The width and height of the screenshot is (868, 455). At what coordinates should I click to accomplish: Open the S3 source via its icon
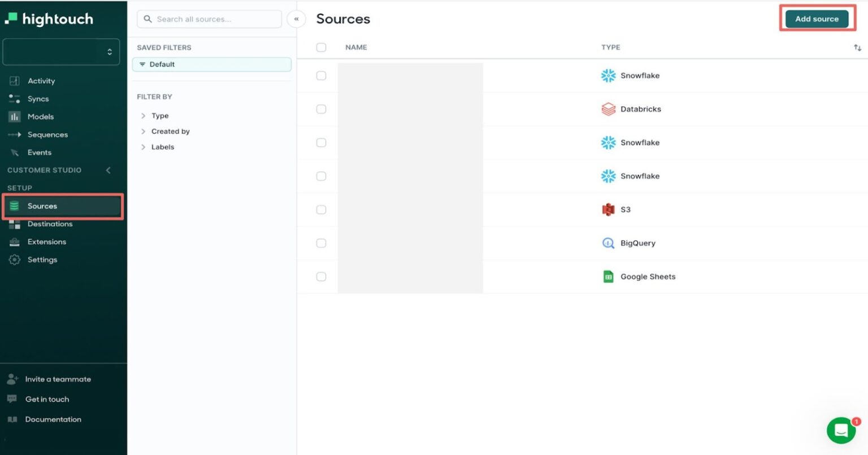[608, 209]
